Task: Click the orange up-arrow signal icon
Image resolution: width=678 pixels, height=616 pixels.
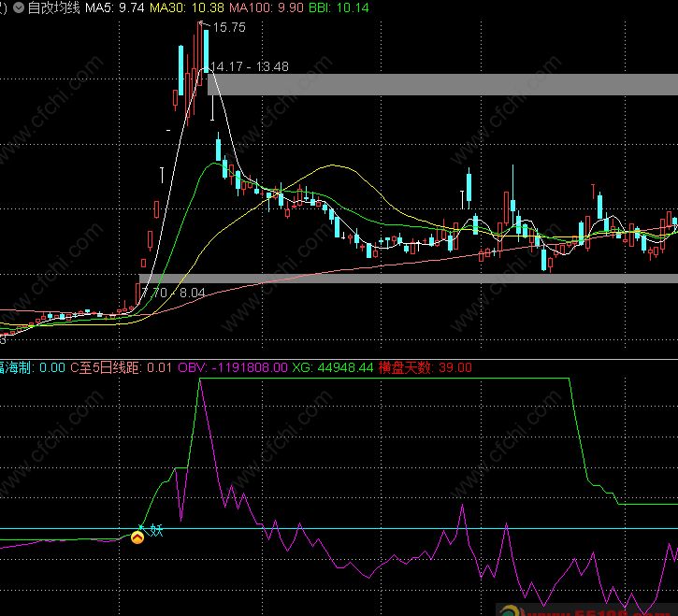Action: pos(137,537)
